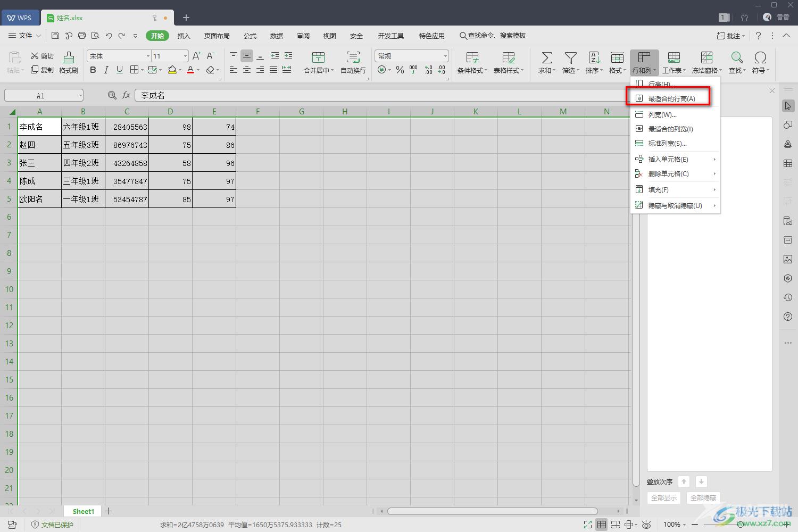Open Table Style (表格样式)

[x=508, y=62]
